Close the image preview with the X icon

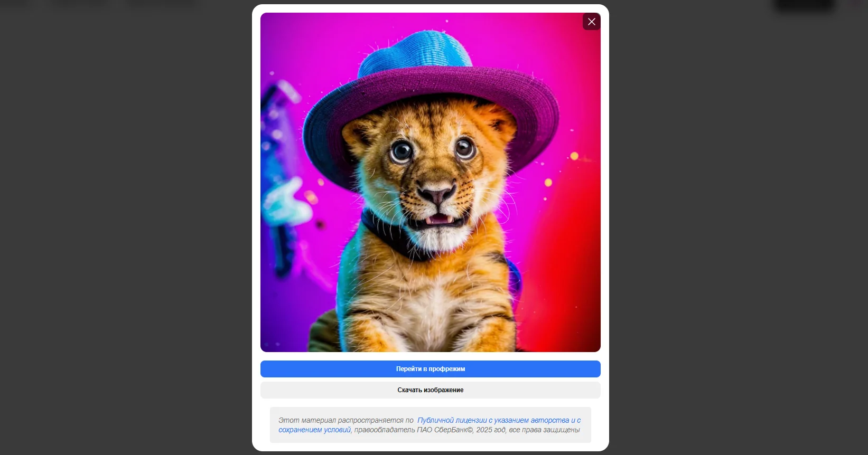591,22
